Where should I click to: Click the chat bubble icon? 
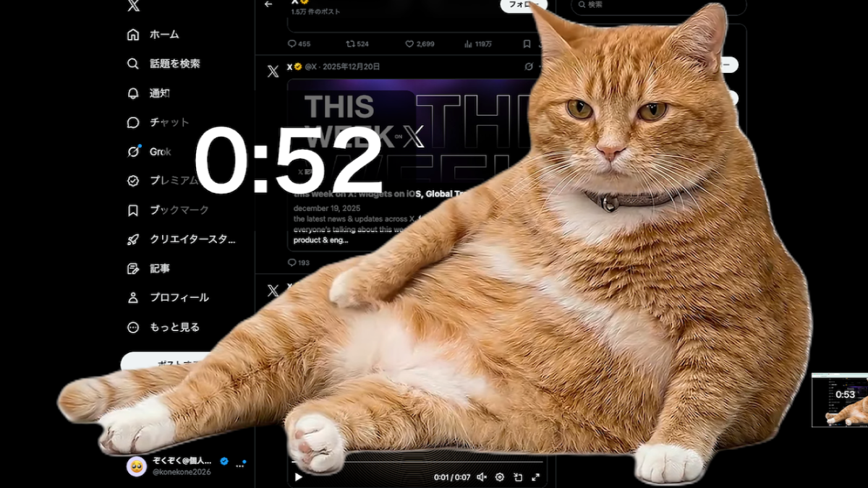133,122
